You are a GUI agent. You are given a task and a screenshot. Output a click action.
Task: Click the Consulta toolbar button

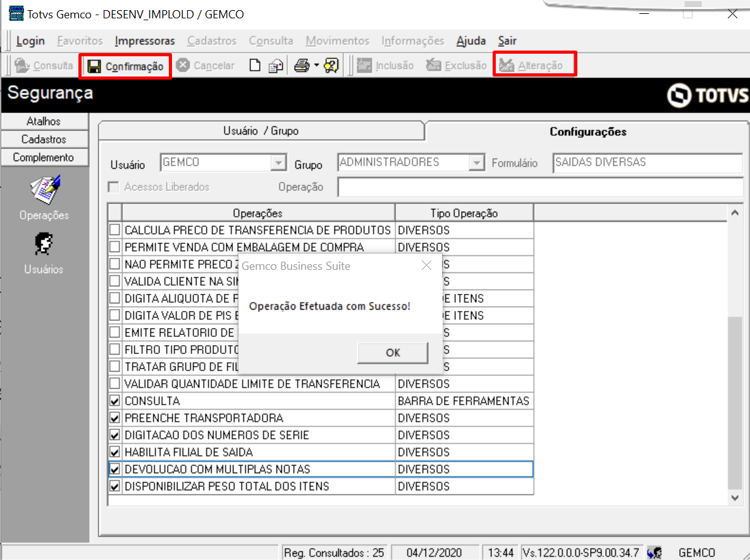click(44, 66)
